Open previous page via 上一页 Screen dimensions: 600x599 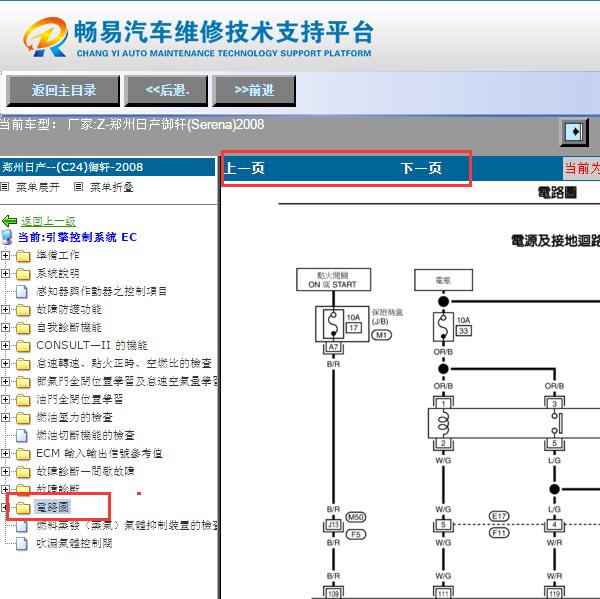pyautogui.click(x=245, y=168)
